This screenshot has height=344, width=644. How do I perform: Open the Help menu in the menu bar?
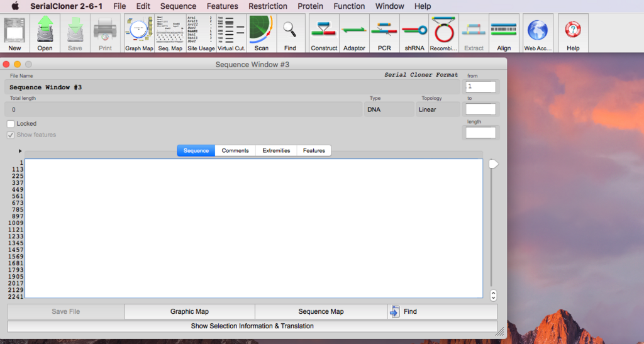(x=423, y=6)
